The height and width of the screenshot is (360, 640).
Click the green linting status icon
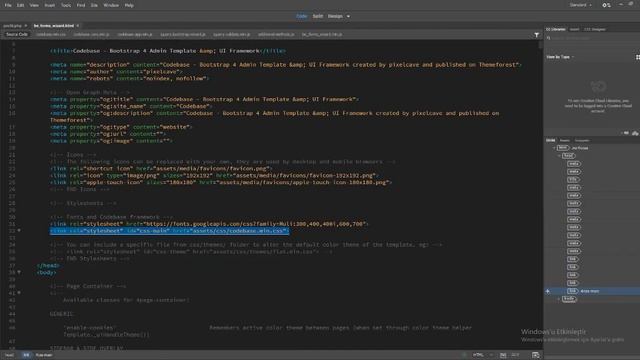pyautogui.click(x=464, y=355)
